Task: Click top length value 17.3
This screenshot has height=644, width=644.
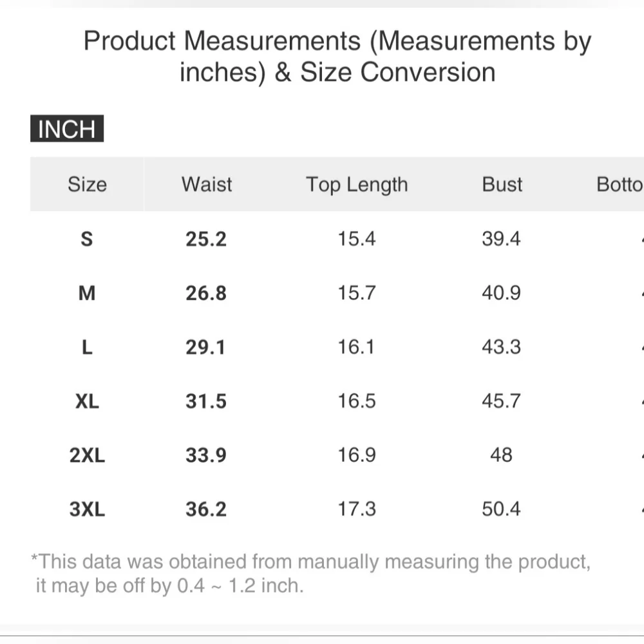Action: click(x=357, y=509)
